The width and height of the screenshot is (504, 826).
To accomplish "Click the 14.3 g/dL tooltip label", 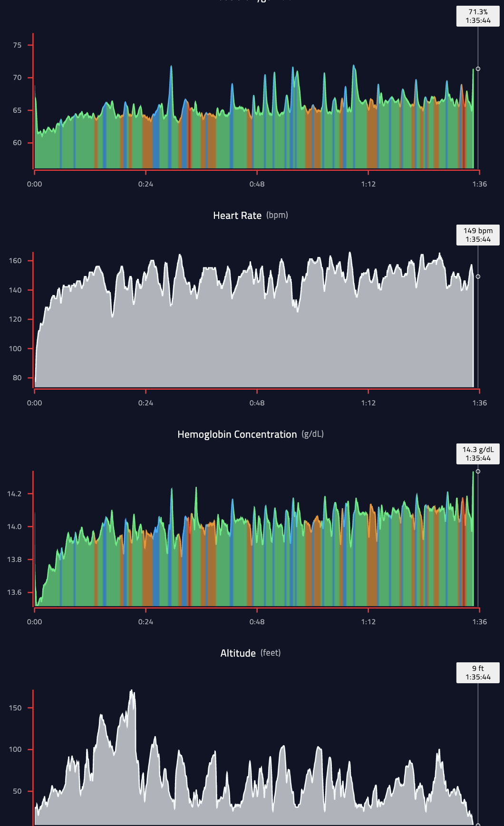I will [478, 454].
